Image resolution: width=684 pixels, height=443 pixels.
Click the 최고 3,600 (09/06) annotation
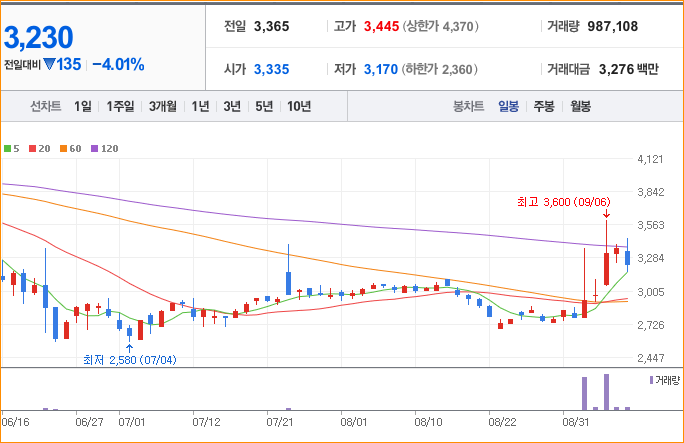tap(564, 202)
